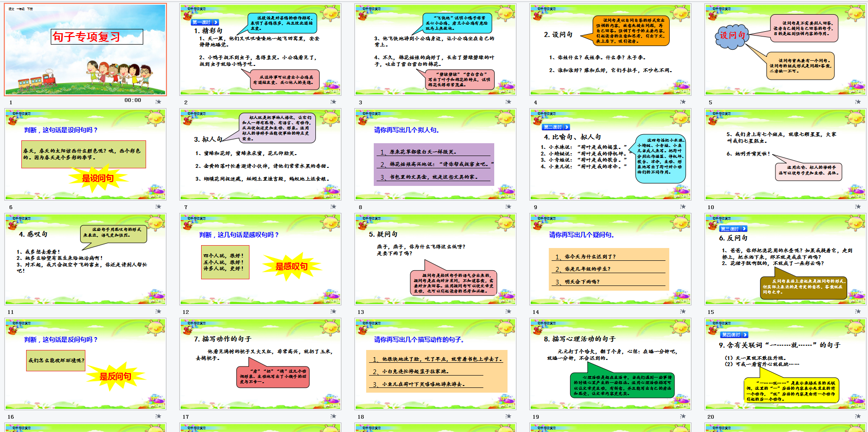Click the transition star icon under slide 9
868x432 pixels.
pyautogui.click(x=683, y=207)
